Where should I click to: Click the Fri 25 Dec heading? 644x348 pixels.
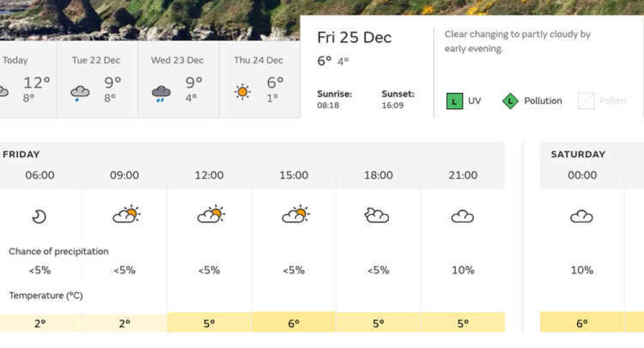coord(354,37)
